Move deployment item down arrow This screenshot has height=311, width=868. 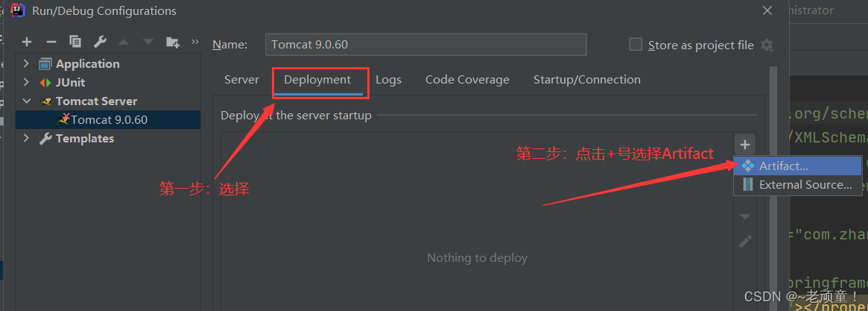pyautogui.click(x=746, y=216)
